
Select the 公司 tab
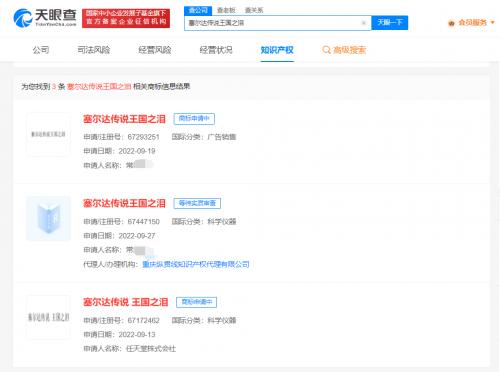[x=41, y=50]
